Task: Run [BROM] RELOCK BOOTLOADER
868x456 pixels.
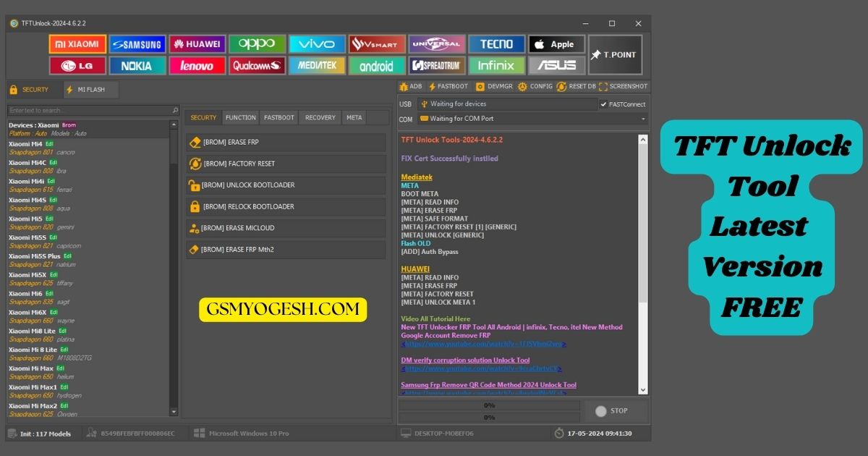Action: click(x=285, y=206)
